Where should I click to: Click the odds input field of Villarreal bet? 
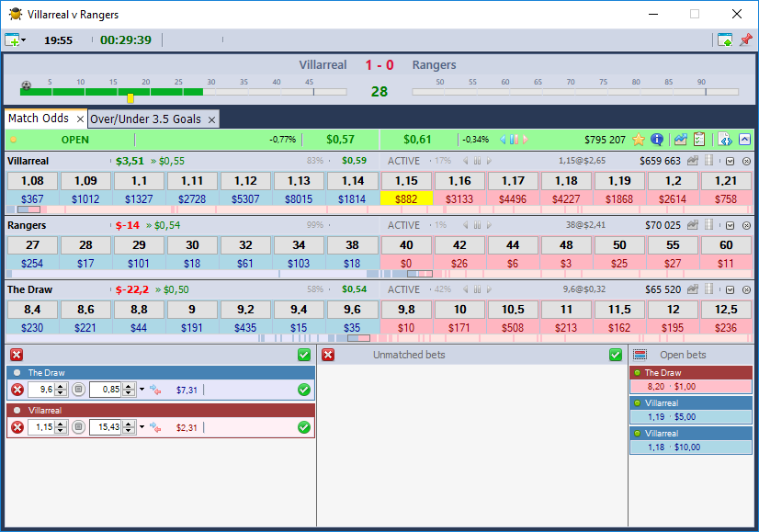coord(40,427)
